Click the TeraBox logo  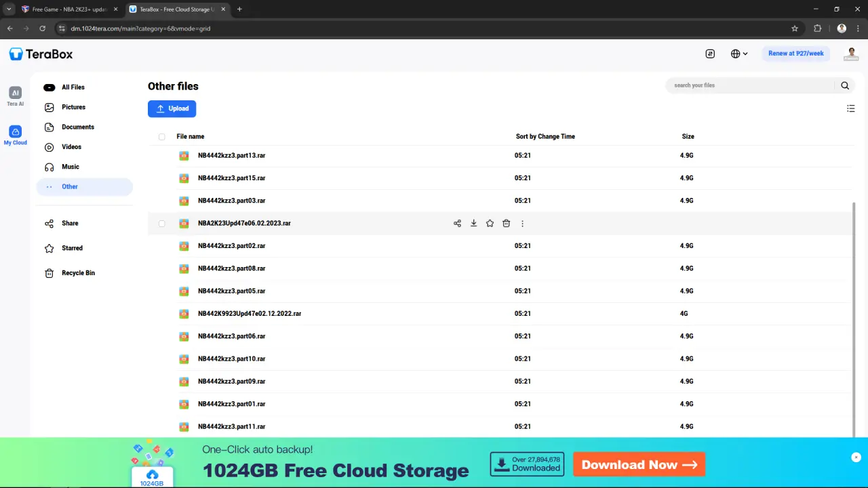tap(41, 54)
